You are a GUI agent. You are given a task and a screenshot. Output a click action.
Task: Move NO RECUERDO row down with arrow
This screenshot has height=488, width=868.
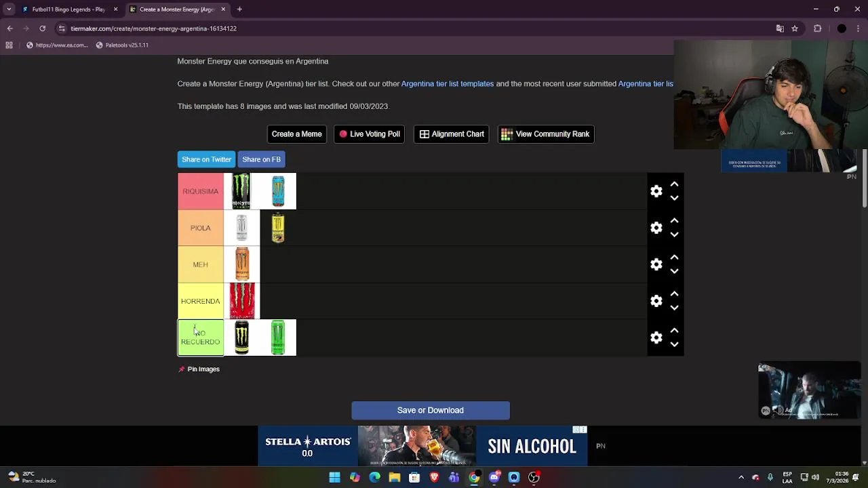coord(674,344)
